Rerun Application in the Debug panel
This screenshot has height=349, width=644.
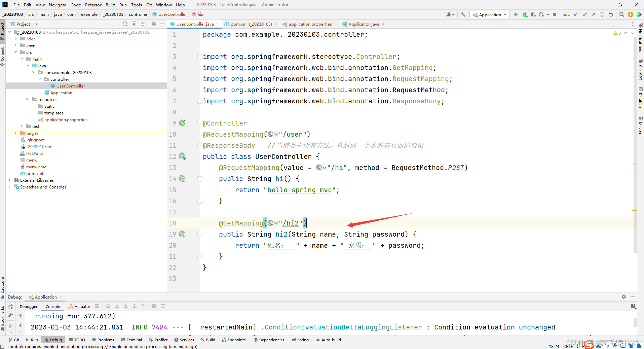(11, 306)
